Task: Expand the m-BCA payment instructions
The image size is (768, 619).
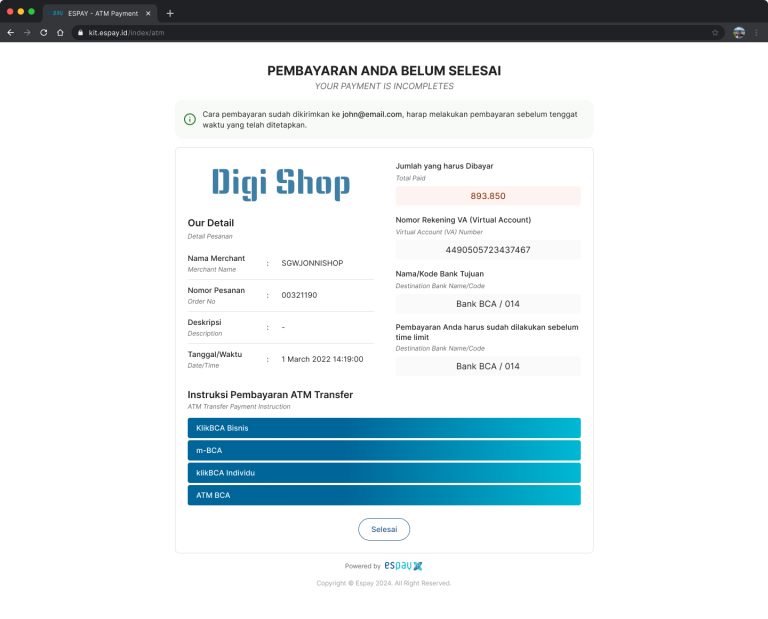Action: pyautogui.click(x=384, y=451)
